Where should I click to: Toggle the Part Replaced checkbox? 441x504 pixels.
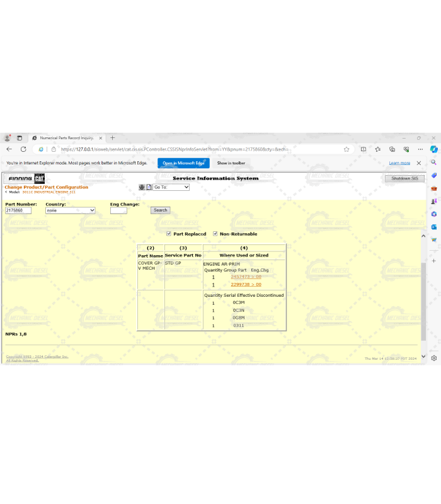(169, 234)
